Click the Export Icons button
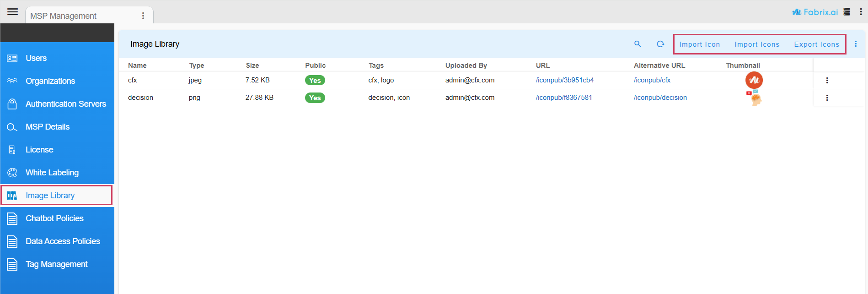The height and width of the screenshot is (294, 868). 816,44
